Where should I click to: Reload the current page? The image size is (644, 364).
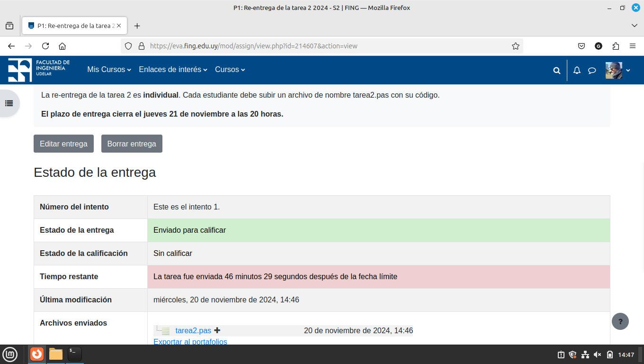pos(45,46)
